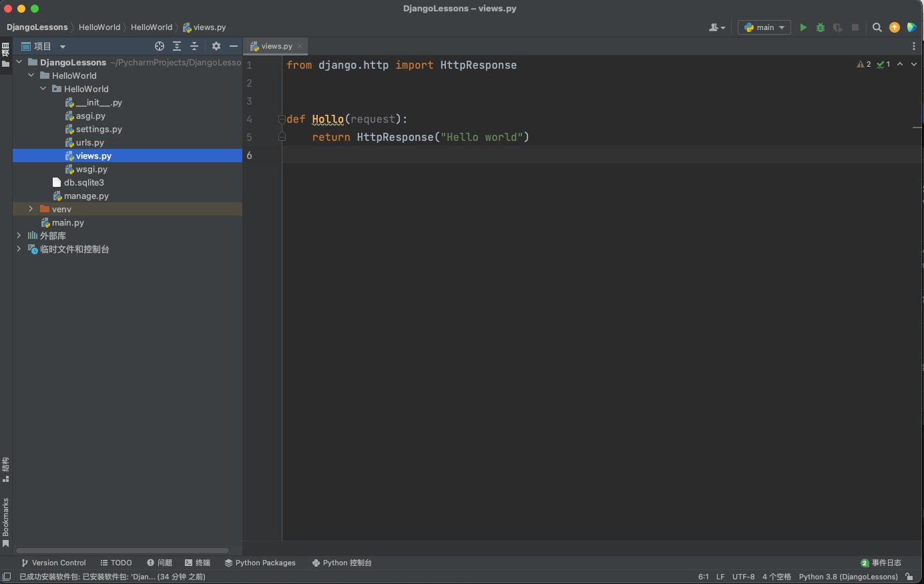Collapse all items in project tree
Screen dimensions: 924x584
pyautogui.click(x=194, y=46)
